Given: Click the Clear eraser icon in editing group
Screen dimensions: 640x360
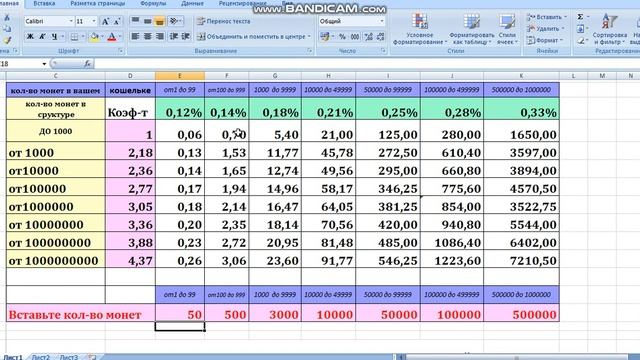Looking at the screenshot, I should click(581, 40).
